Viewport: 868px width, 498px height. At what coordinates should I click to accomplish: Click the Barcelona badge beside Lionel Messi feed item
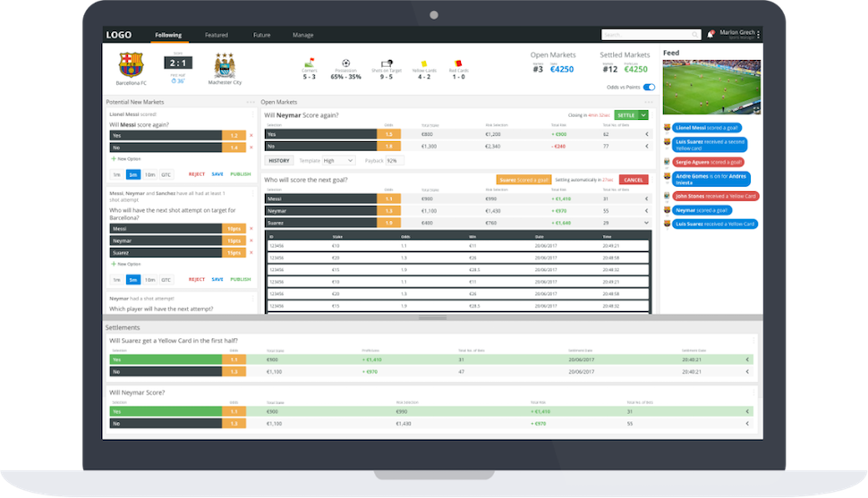[667, 128]
